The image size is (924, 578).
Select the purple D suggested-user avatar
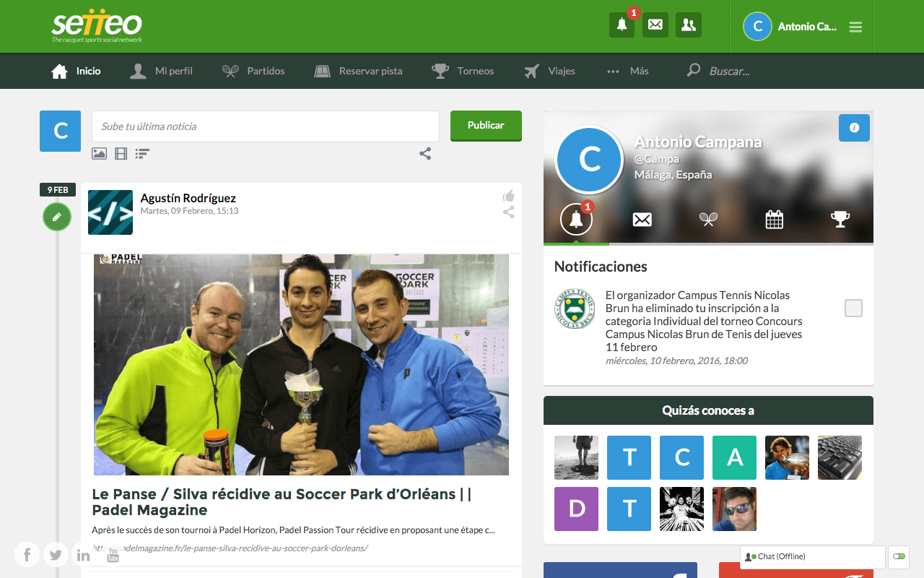[576, 509]
